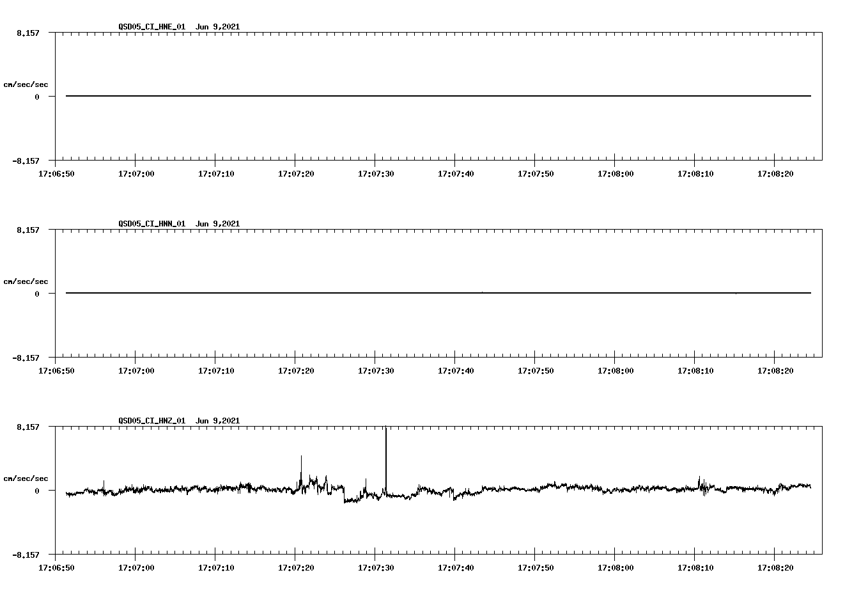Image resolution: width=868 pixels, height=591 pixels.
Task: Click the 17:07:40 time label under HNE plot
Action: tap(456, 173)
